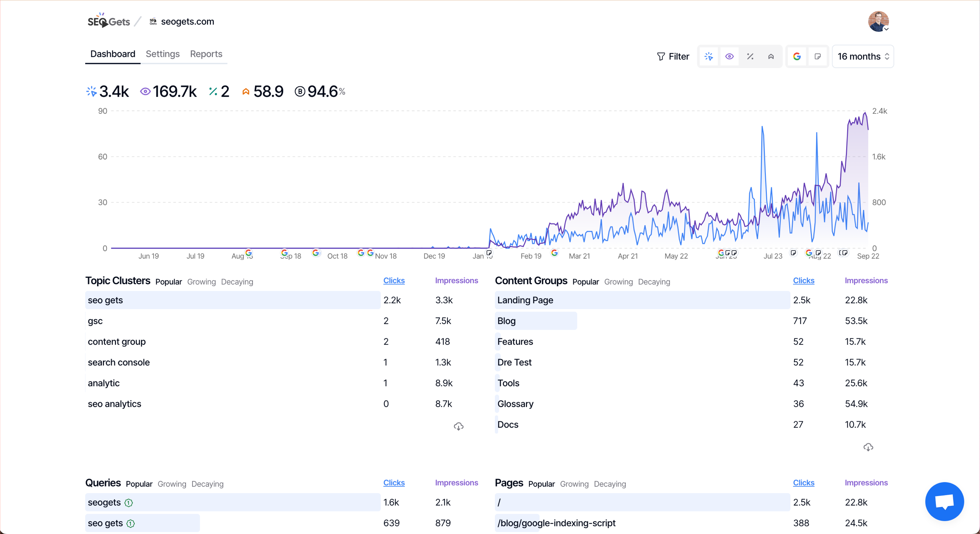Open the 16 months date range dropdown
The height and width of the screenshot is (534, 980).
tap(863, 56)
